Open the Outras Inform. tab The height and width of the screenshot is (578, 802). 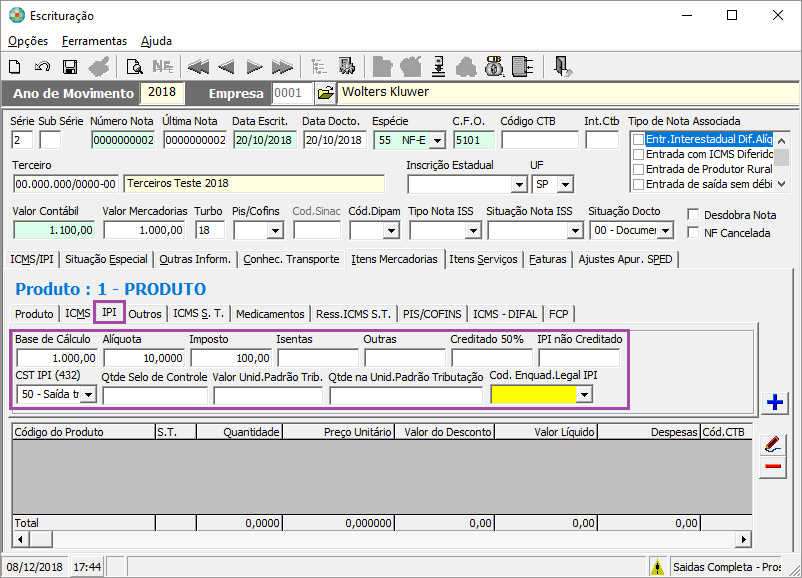pyautogui.click(x=195, y=259)
